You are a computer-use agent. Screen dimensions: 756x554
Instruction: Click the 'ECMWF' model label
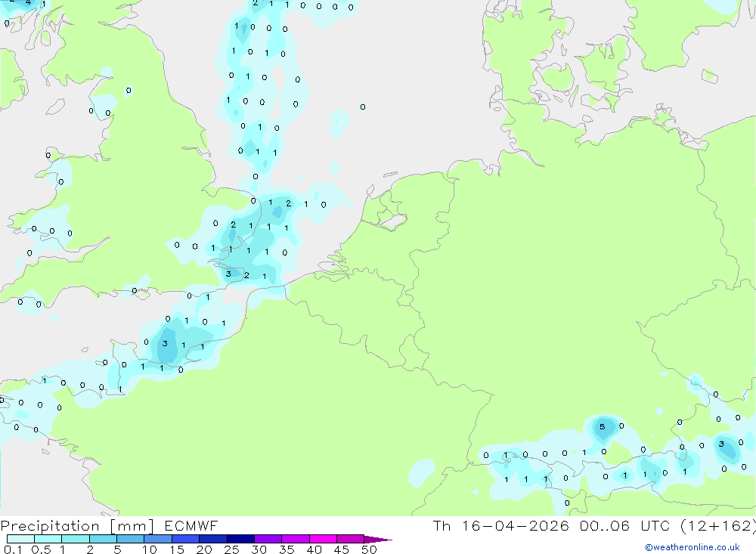(191, 526)
